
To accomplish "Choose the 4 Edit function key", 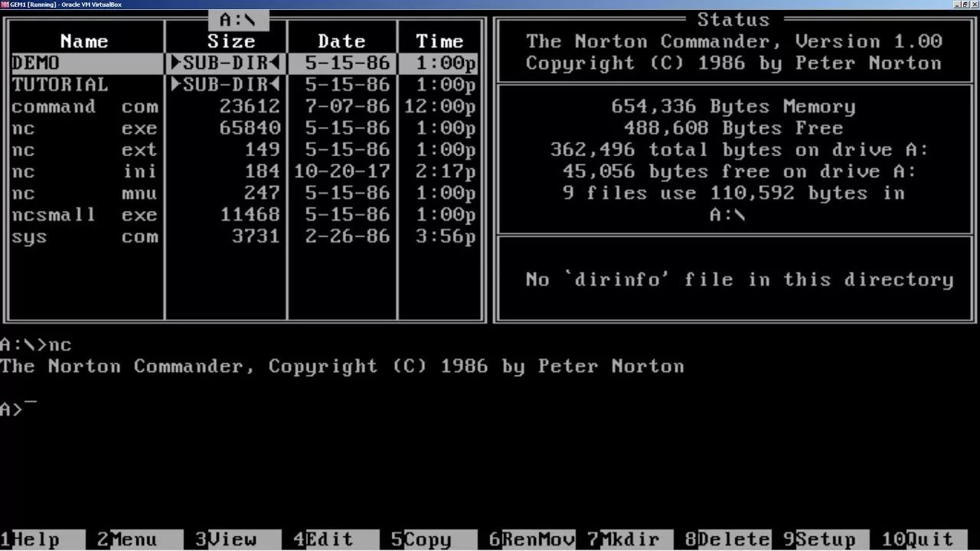I will pos(336,540).
